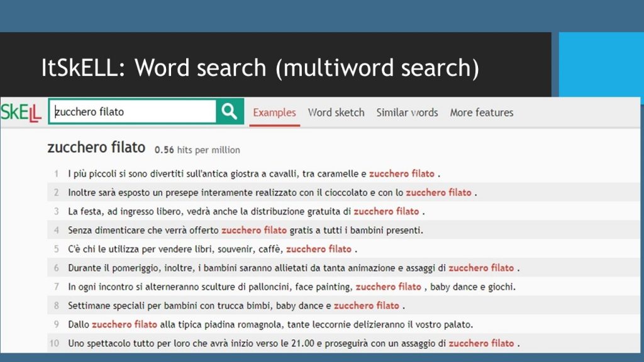This screenshot has height=362, width=644.
Task: Click the 0.56 hits per million text
Action: (197, 150)
